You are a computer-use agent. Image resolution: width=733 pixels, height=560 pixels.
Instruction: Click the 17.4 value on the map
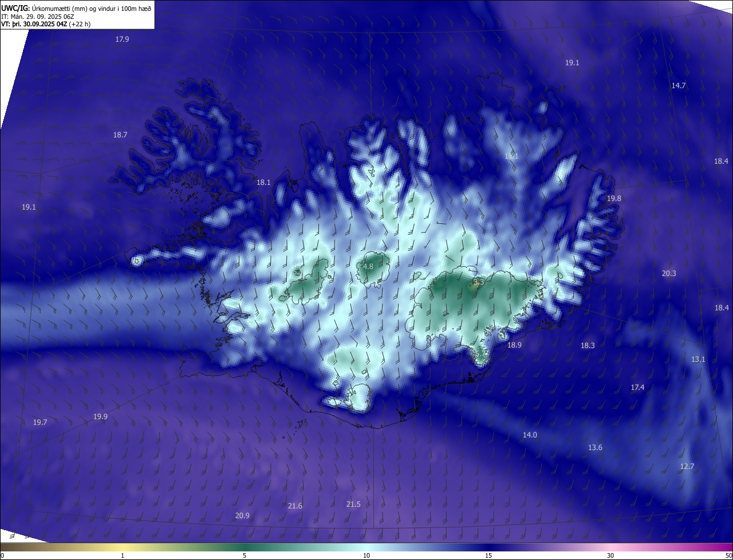click(637, 388)
